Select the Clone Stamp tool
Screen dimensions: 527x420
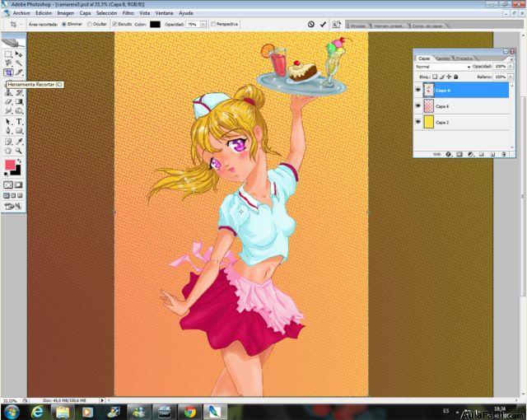pyautogui.click(x=8, y=92)
